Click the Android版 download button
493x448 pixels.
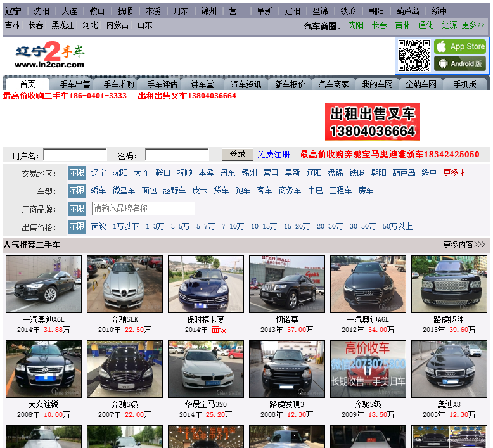(x=459, y=64)
